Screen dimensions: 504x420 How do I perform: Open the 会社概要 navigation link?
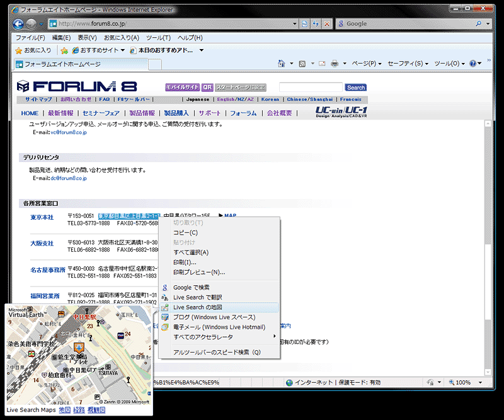(x=279, y=113)
